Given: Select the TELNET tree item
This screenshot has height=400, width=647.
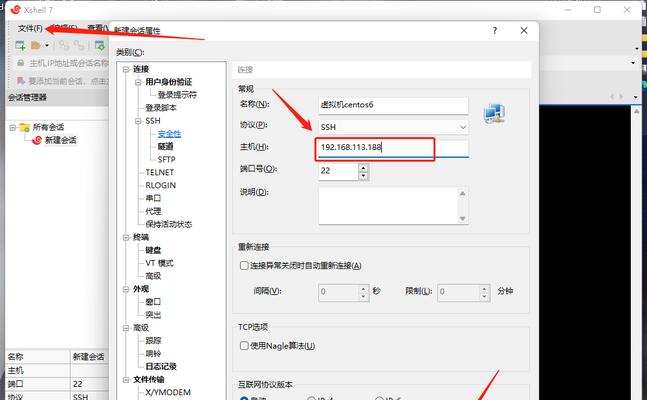Looking at the screenshot, I should pos(160,173).
